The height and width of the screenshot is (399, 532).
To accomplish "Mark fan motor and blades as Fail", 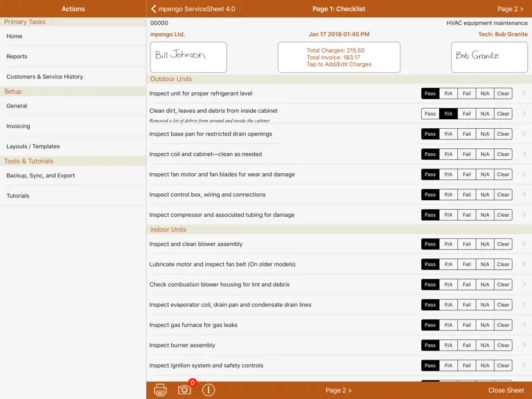I will click(x=466, y=175).
